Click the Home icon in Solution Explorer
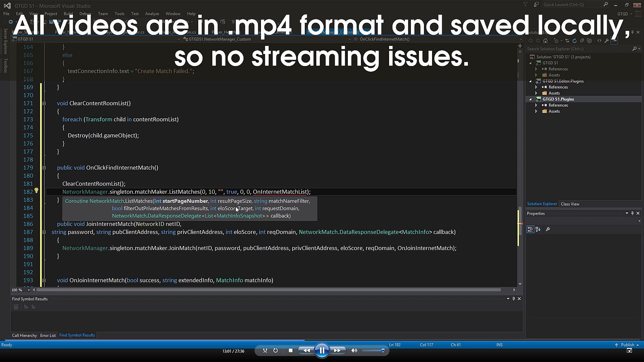This screenshot has height=362, width=644. (x=545, y=41)
